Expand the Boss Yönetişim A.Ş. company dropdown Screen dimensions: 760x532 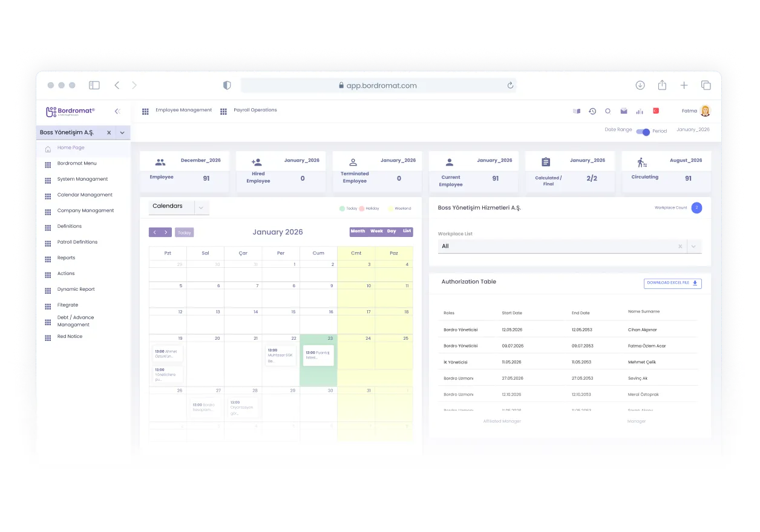click(x=122, y=132)
